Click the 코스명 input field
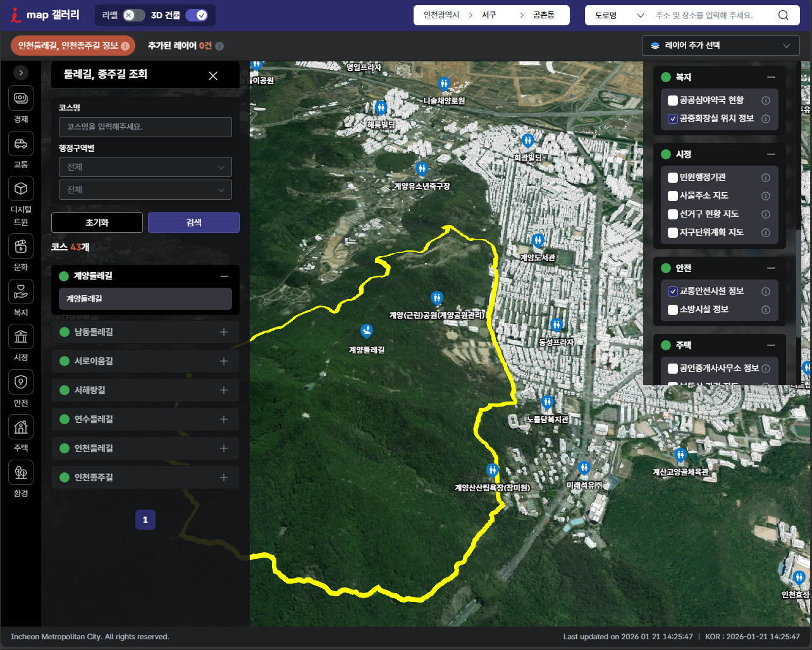Image resolution: width=812 pixels, height=650 pixels. (x=145, y=127)
